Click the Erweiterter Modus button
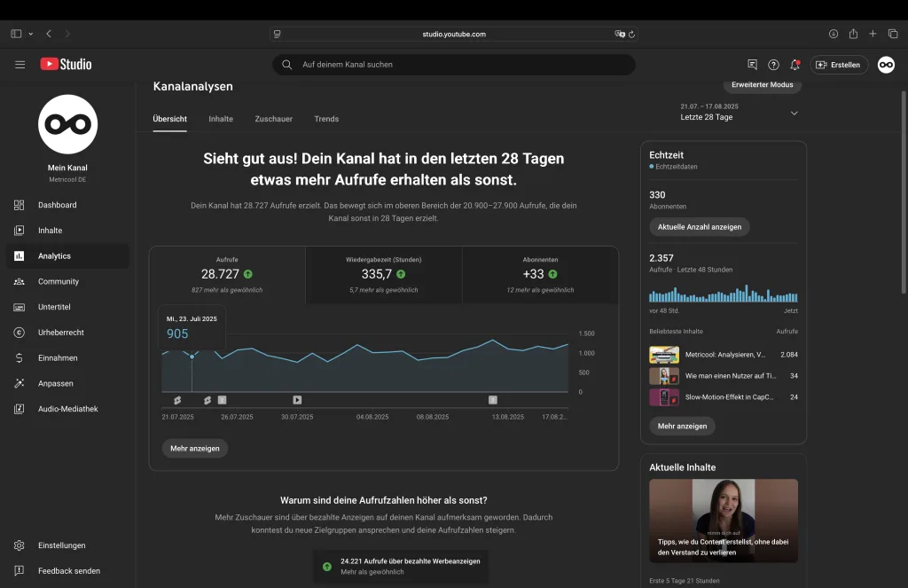 click(x=763, y=85)
